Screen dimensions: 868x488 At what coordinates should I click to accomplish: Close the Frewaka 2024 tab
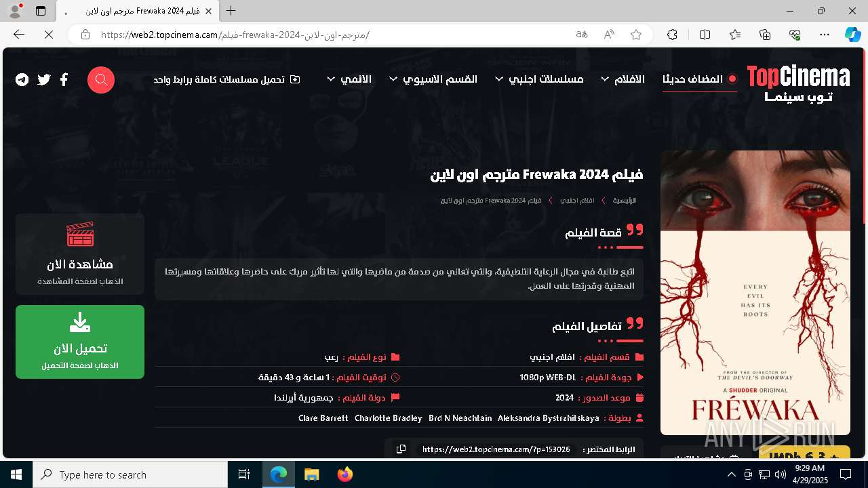click(209, 12)
